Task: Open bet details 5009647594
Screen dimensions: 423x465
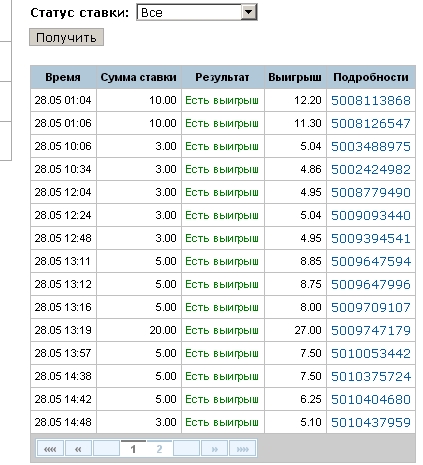Action: pyautogui.click(x=371, y=261)
